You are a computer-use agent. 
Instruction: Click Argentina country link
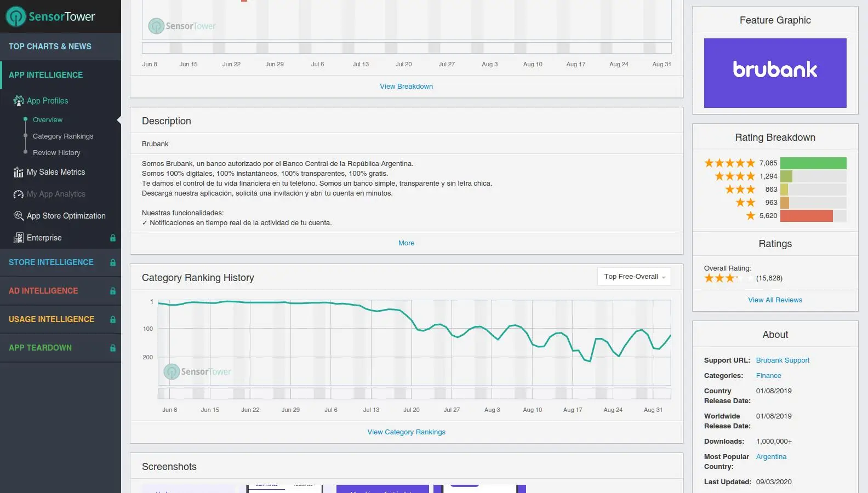coord(771,457)
